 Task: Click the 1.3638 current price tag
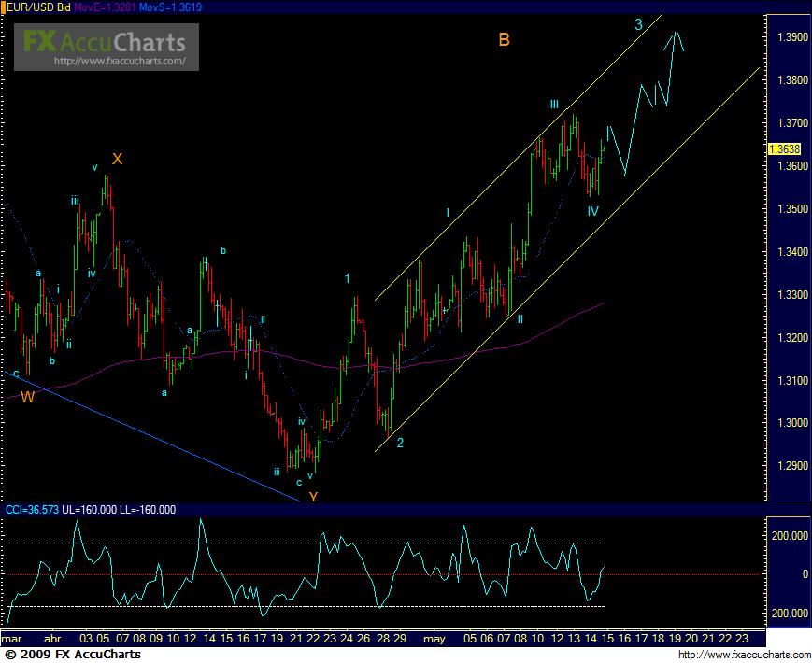tap(782, 148)
